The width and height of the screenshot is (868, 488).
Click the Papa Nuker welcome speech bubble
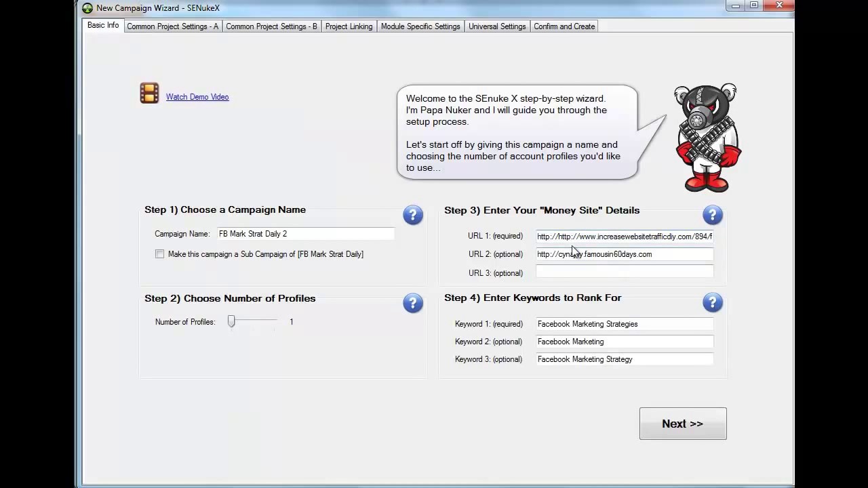point(517,132)
